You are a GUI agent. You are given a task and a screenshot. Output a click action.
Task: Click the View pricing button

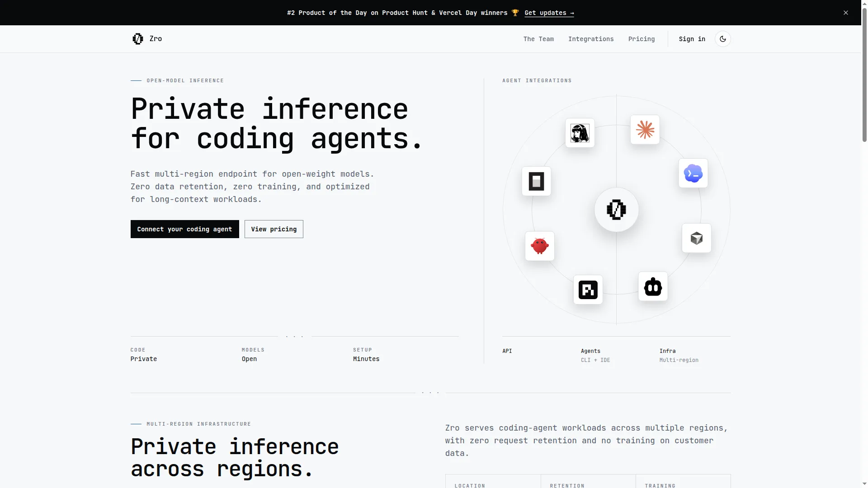point(274,229)
